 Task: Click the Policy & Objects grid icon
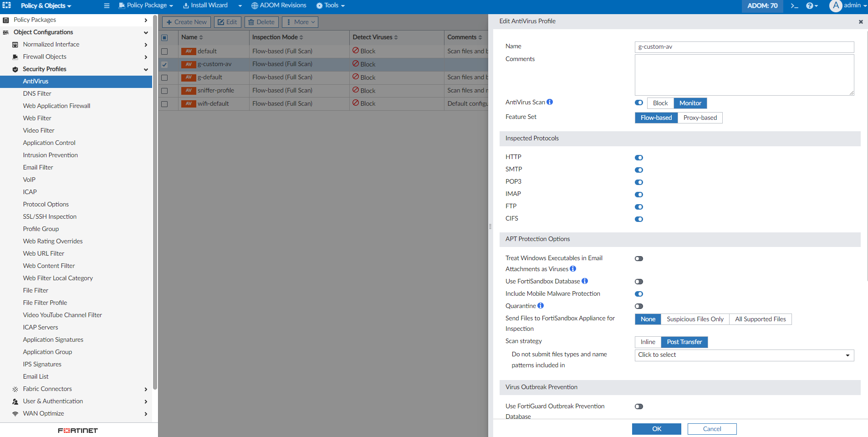(7, 5)
